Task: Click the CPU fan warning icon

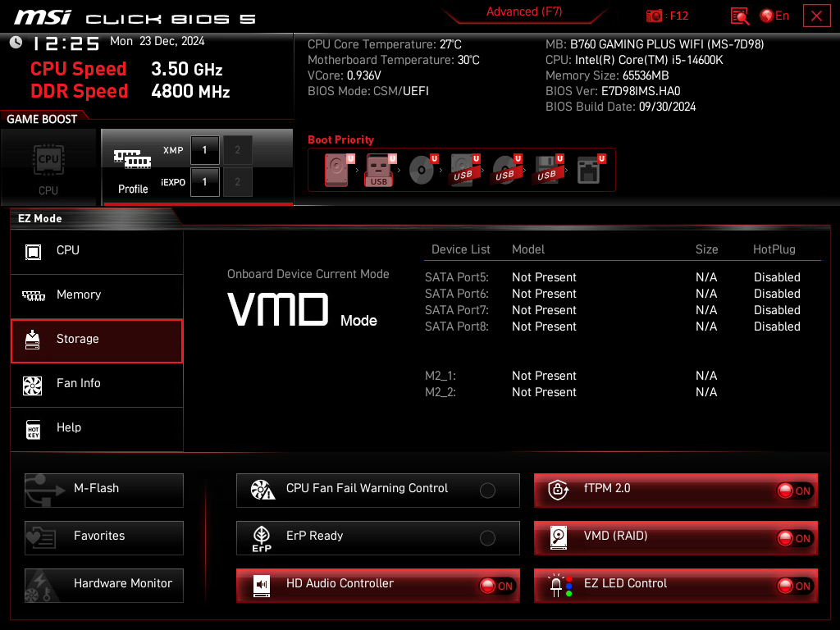Action: (262, 490)
